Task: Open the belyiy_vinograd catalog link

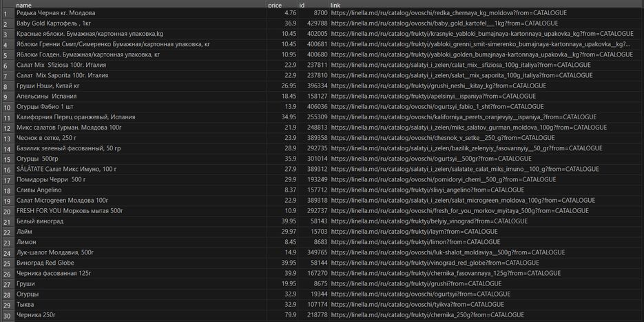Action: click(x=419, y=221)
